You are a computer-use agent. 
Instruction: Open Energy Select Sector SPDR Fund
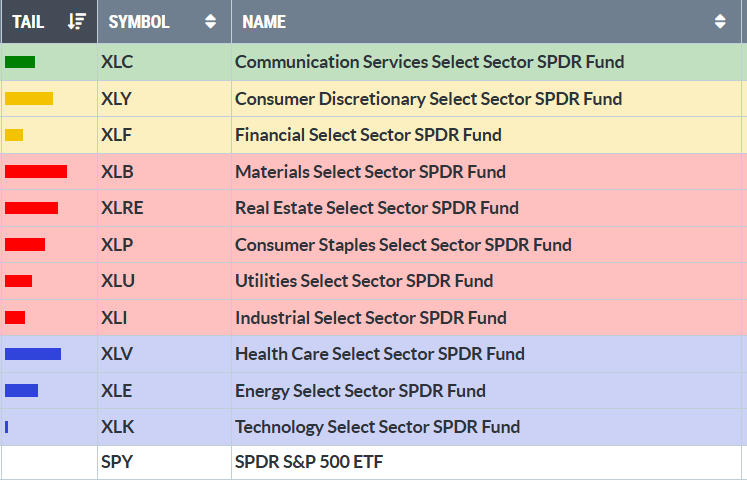360,391
